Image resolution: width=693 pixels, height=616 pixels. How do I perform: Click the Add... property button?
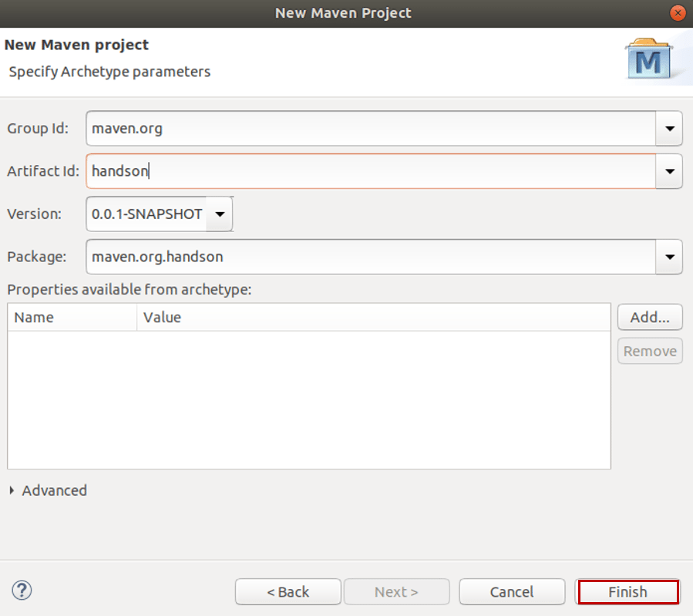pos(650,317)
